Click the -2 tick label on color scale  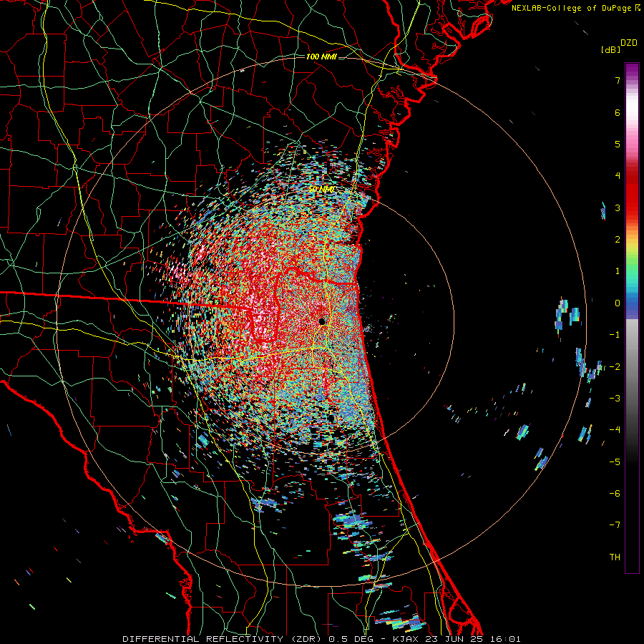tap(615, 367)
